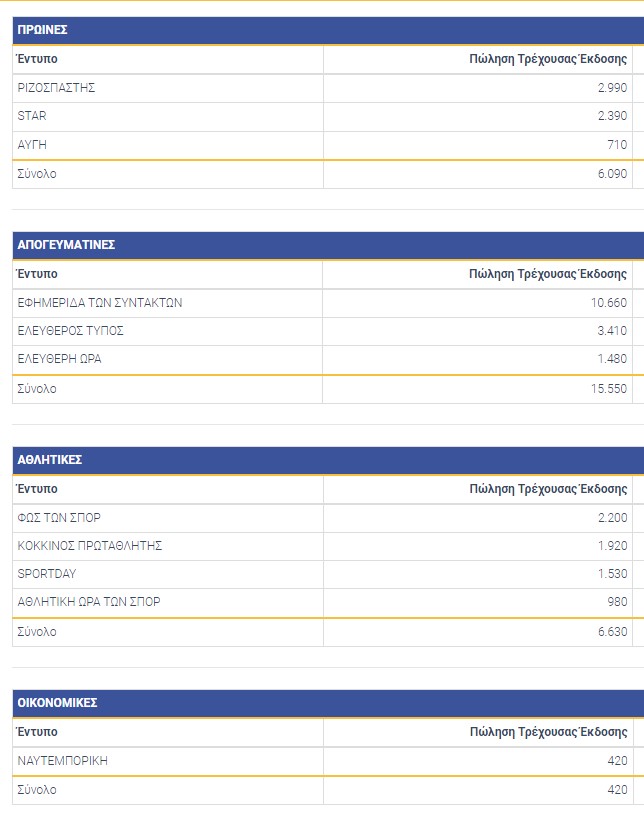
Task: Click Σύνολο label in ΟΙΚΟΝΟΜΙΚΕΣ table
Action: (37, 790)
